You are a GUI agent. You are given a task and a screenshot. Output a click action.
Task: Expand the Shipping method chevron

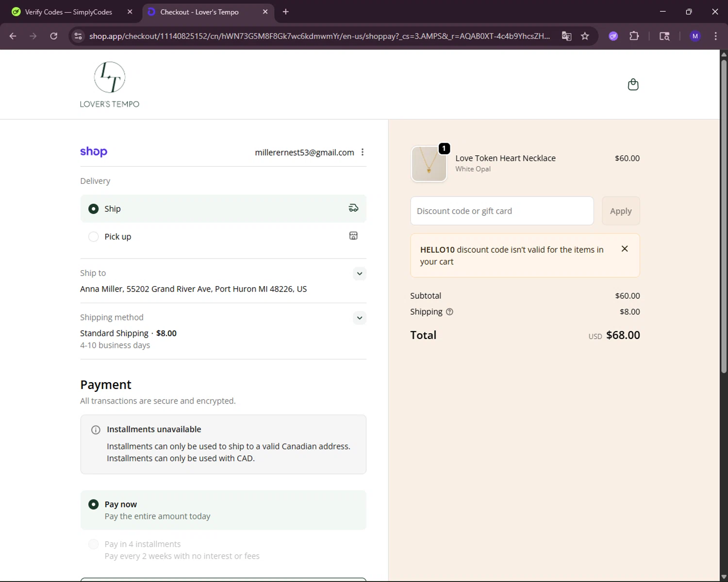click(x=359, y=318)
